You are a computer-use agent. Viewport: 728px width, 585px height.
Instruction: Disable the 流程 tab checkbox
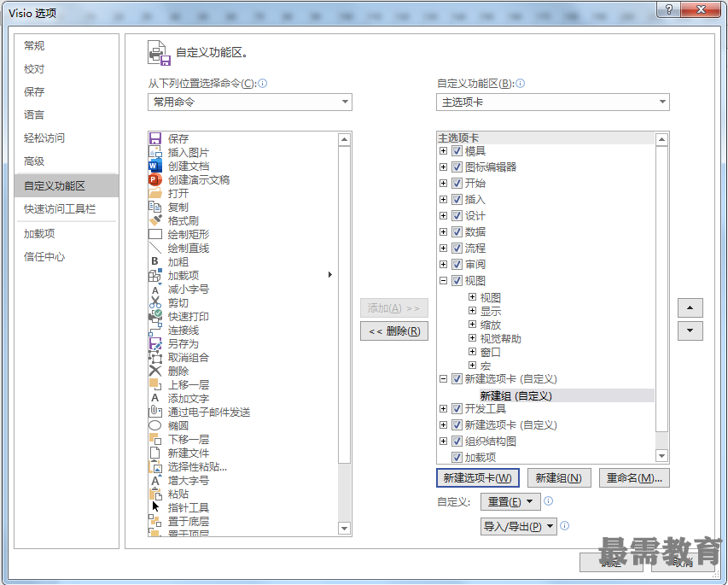[457, 249]
